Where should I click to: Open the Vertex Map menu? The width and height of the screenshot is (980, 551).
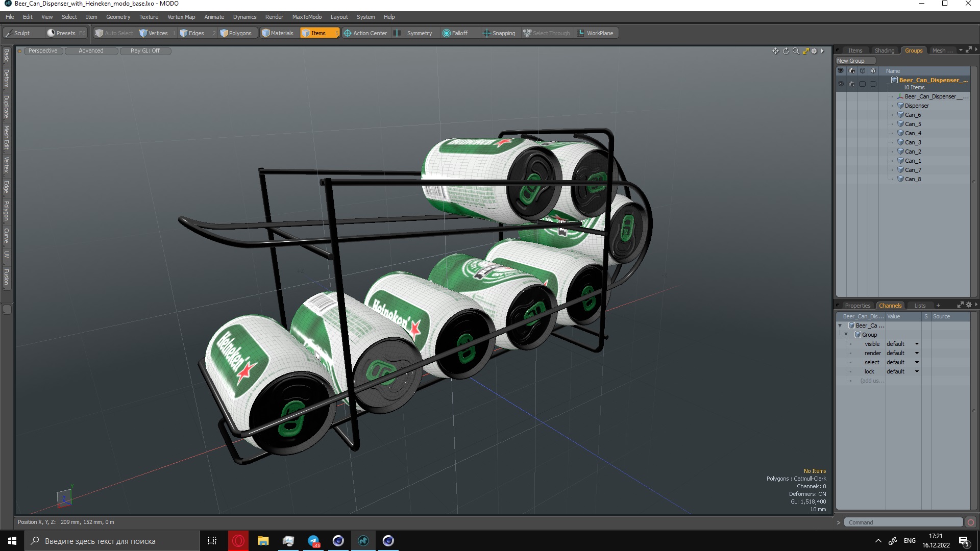[x=181, y=17]
